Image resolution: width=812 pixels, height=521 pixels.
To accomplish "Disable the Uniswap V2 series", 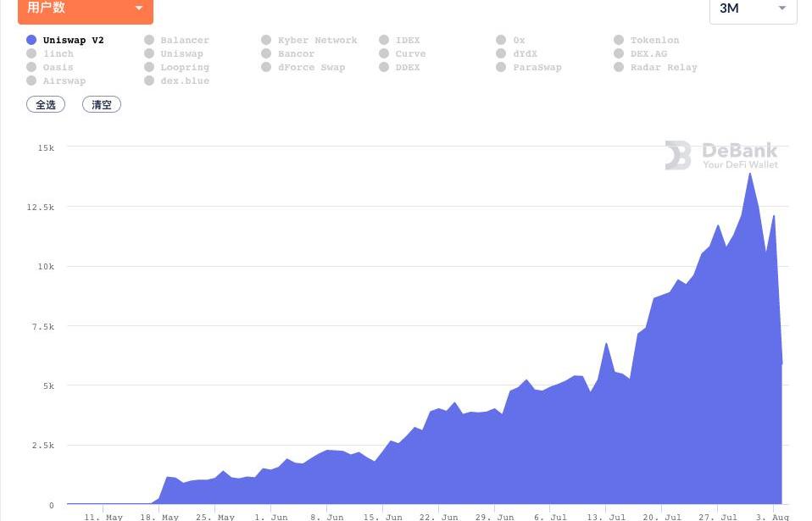I will (73, 40).
